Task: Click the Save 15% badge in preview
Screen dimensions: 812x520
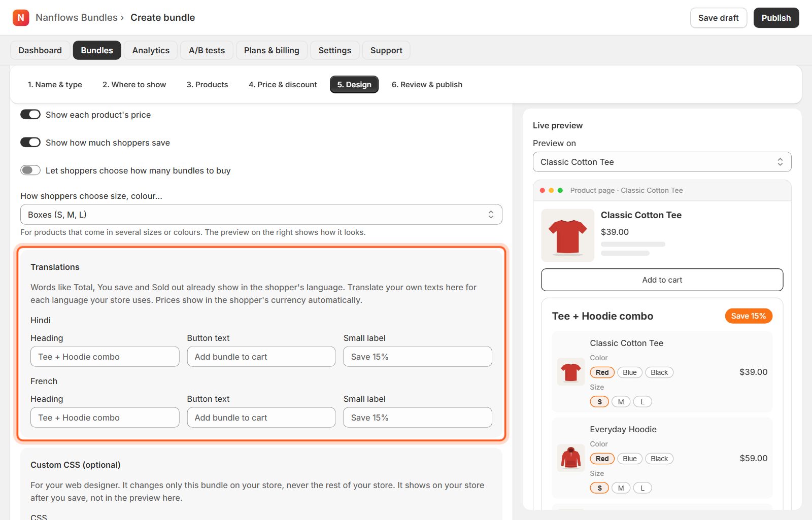Action: [x=749, y=316]
